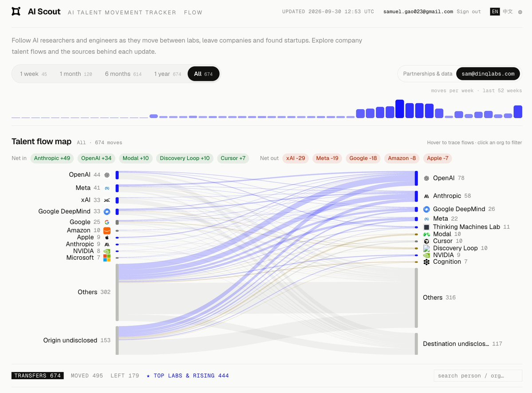Filter by Origin undisclosed source node
Screen dimensions: 532x393
pos(117,340)
